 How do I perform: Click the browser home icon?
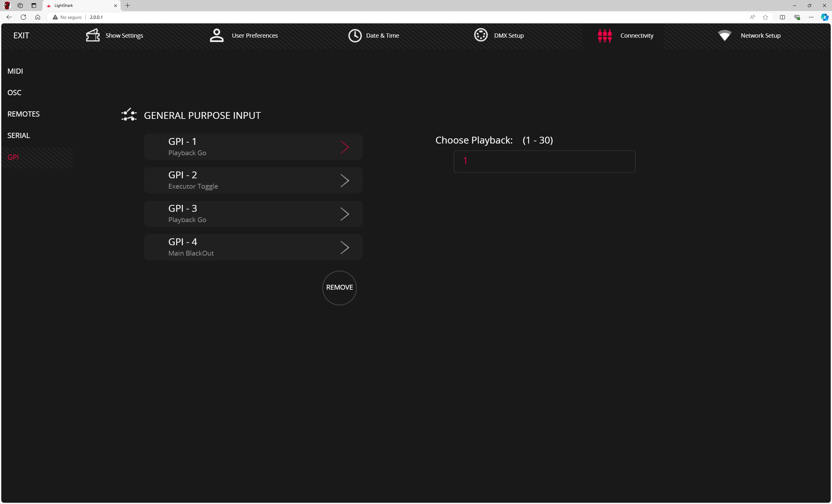tap(37, 17)
